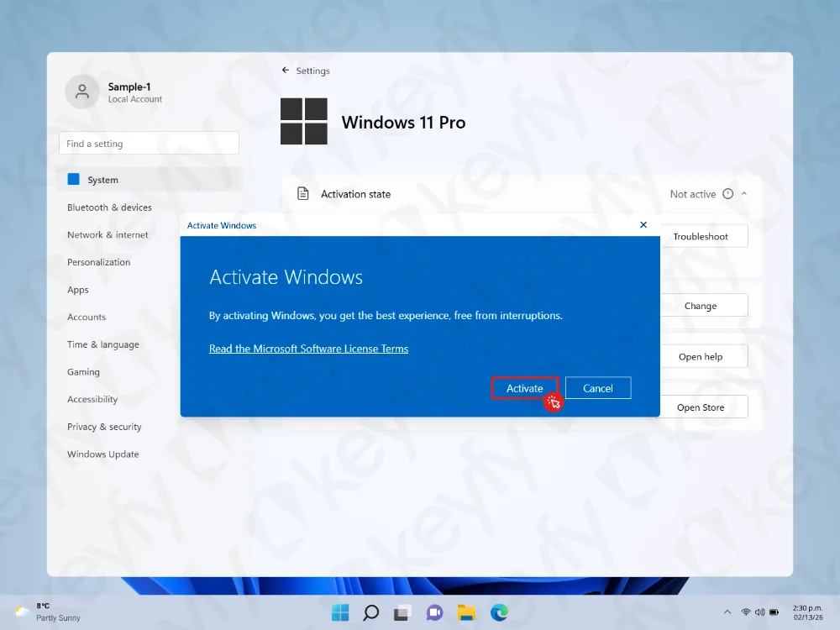Image resolution: width=840 pixels, height=630 pixels.
Task: Open the Start menu on taskbar
Action: tap(339, 612)
